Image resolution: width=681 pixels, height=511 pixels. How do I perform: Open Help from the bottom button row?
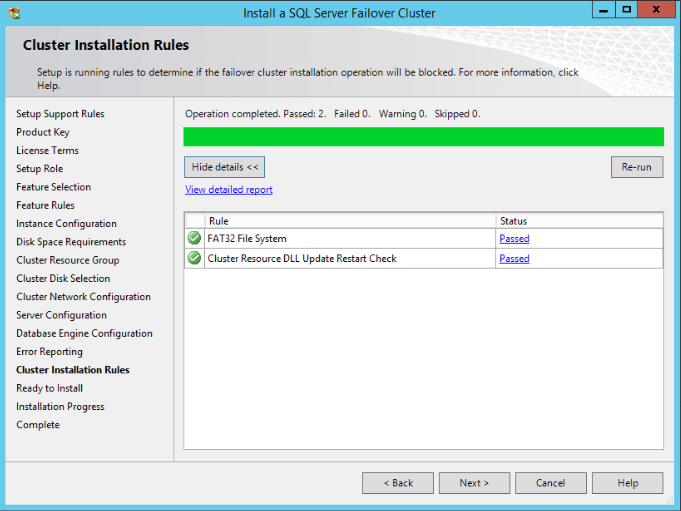click(x=627, y=483)
